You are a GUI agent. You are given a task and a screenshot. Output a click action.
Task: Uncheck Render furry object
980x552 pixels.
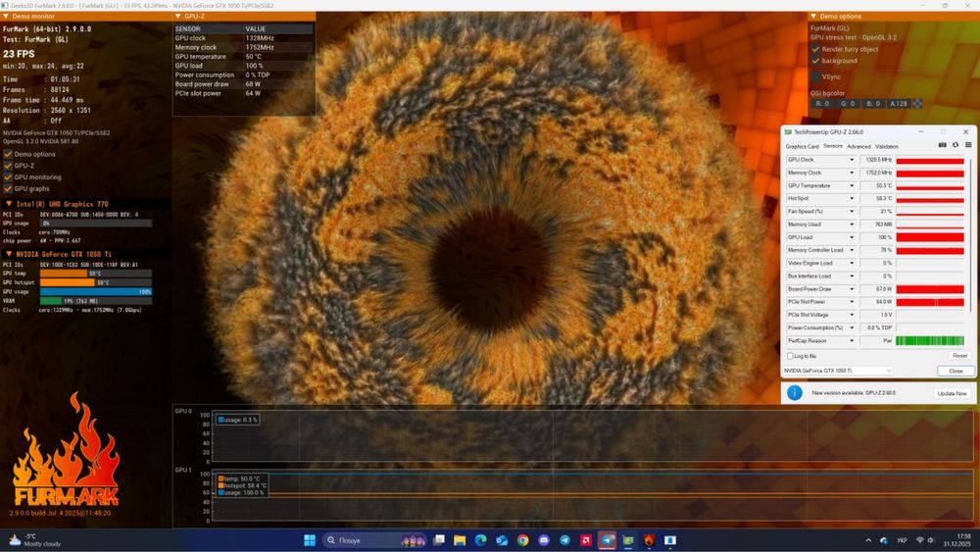815,49
